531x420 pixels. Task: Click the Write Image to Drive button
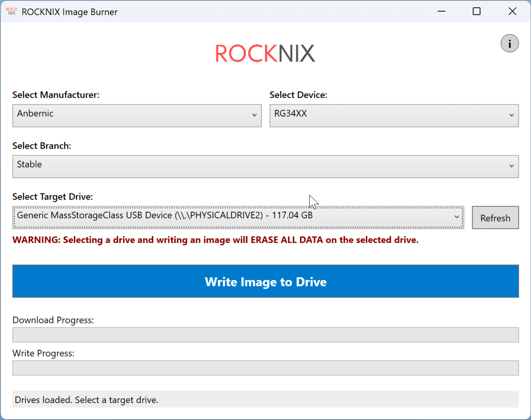pos(265,281)
